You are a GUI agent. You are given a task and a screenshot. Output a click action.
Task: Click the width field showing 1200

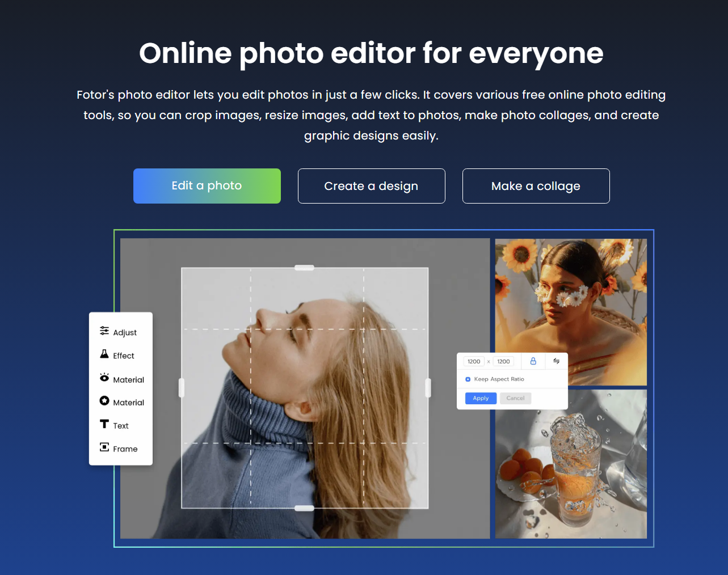(x=474, y=361)
